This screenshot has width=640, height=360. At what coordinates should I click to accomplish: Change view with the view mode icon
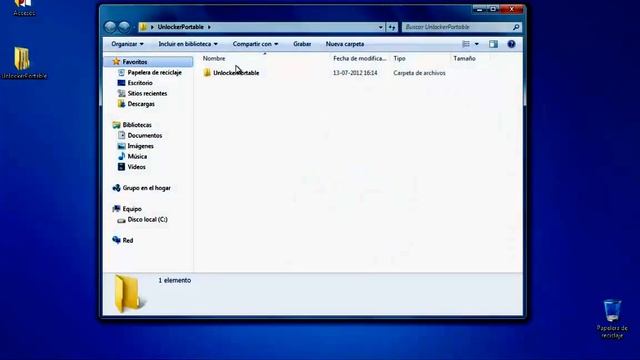coord(466,44)
